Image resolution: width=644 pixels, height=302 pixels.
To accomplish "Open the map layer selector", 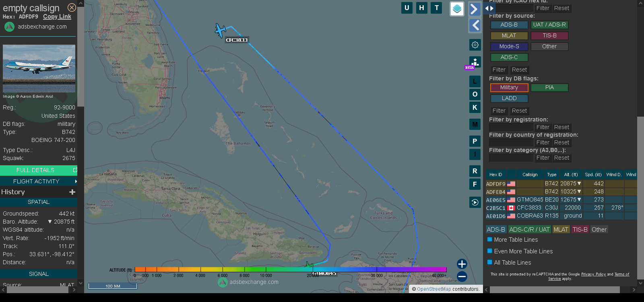I will [457, 9].
